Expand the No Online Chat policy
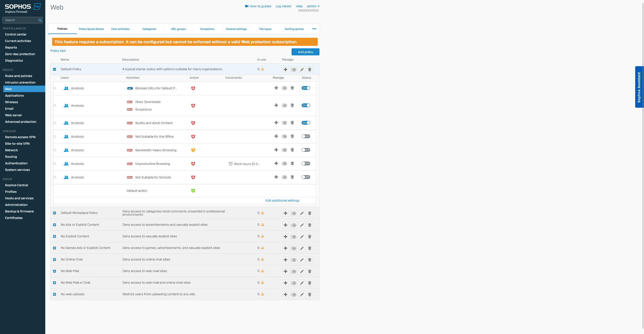Viewport: 644px width, 334px height. [55, 259]
